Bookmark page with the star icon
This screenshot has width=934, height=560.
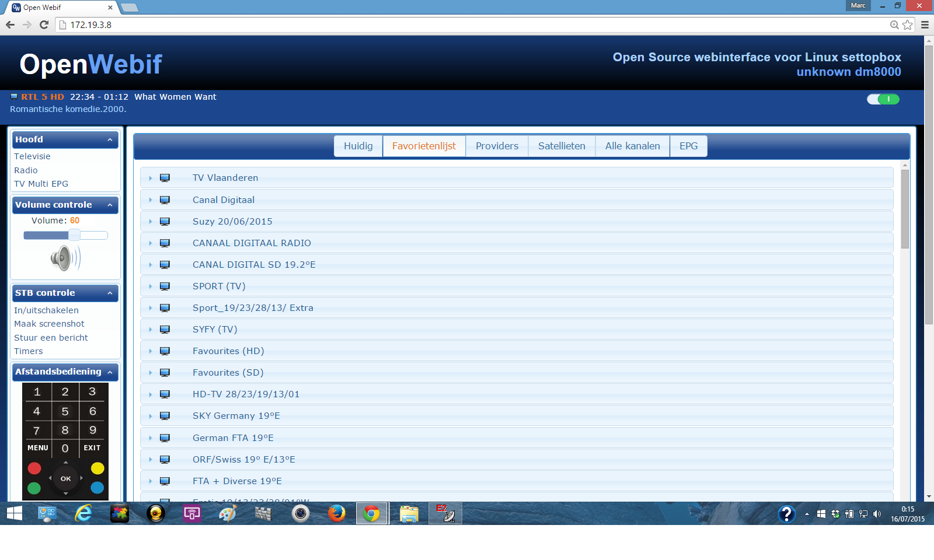907,24
